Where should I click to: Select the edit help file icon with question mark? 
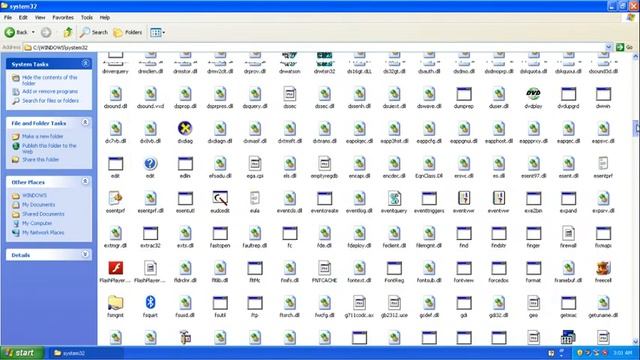tap(150, 164)
